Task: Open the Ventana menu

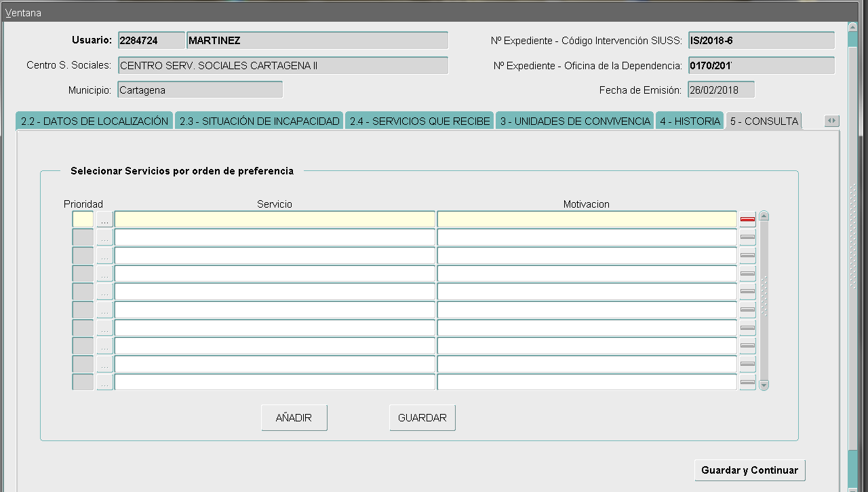Action: tap(23, 13)
